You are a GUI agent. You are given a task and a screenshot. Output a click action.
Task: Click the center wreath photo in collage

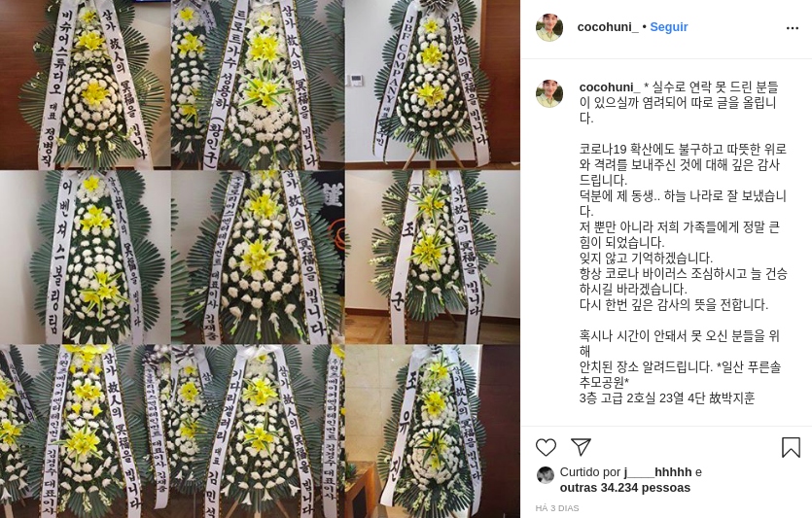(x=258, y=258)
